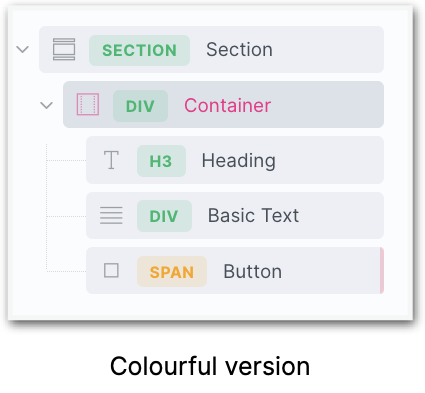The height and width of the screenshot is (393, 425).
Task: Click the DIV tag badge on Container
Action: [x=140, y=106]
